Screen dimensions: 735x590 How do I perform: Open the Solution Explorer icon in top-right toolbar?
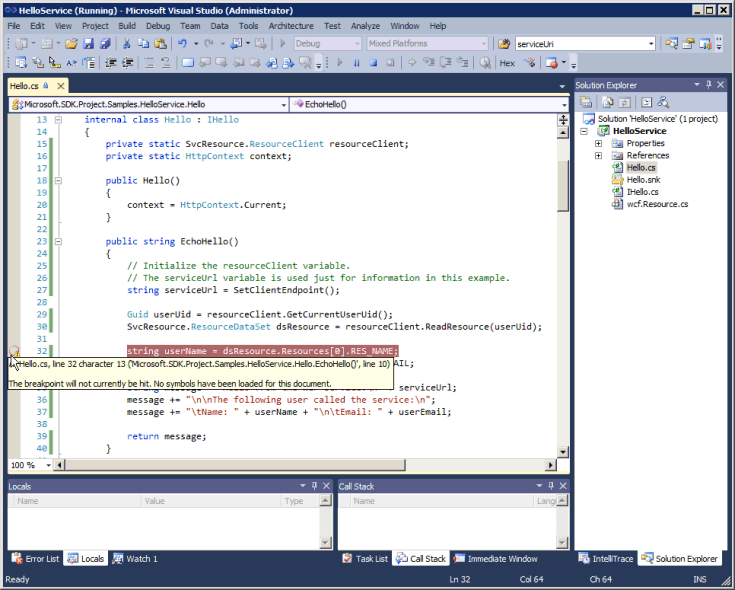click(x=671, y=44)
